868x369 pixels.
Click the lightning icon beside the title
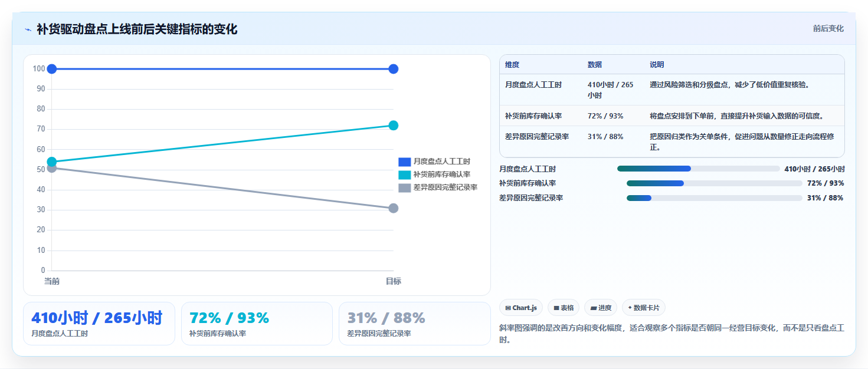28,29
